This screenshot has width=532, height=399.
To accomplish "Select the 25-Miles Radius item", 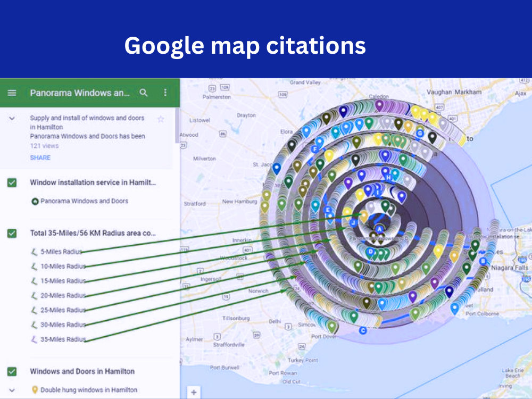I will pyautogui.click(x=63, y=310).
